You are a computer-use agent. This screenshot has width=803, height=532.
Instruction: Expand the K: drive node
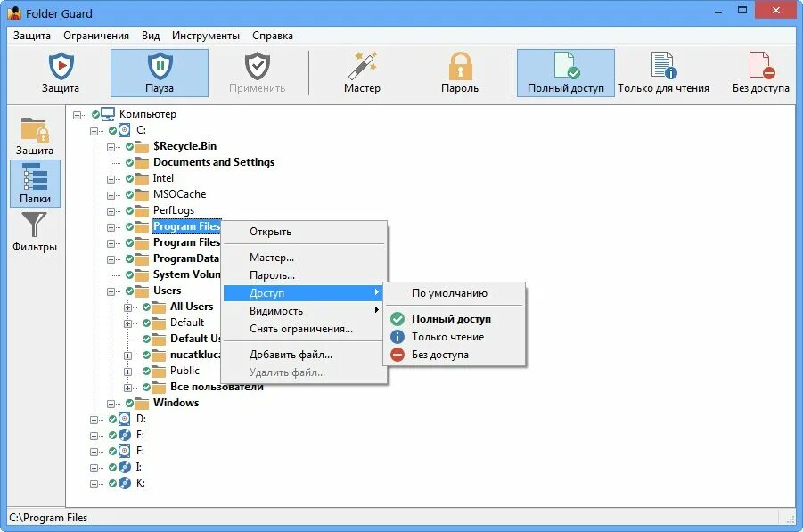tap(94, 484)
